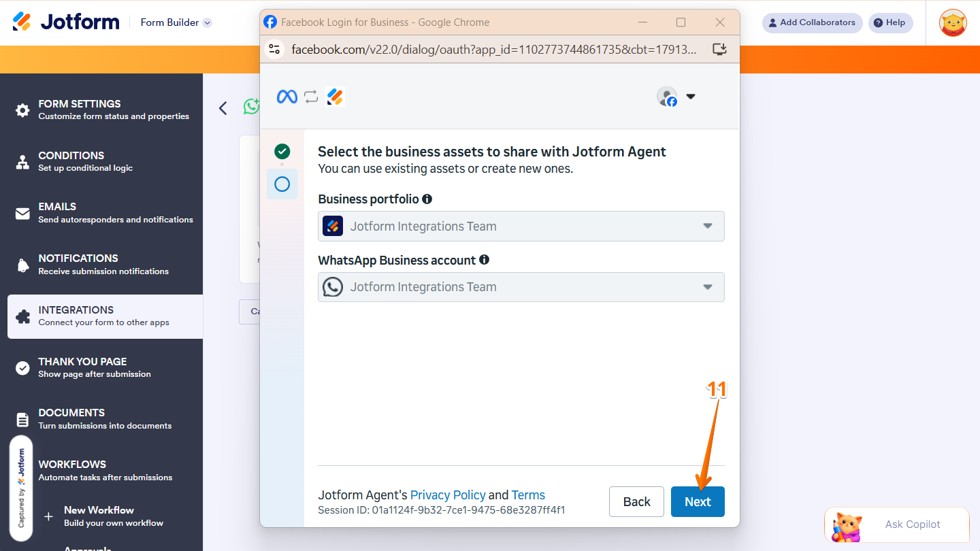Click the Facebook URL address bar
The image size is (980, 551).
click(x=493, y=49)
